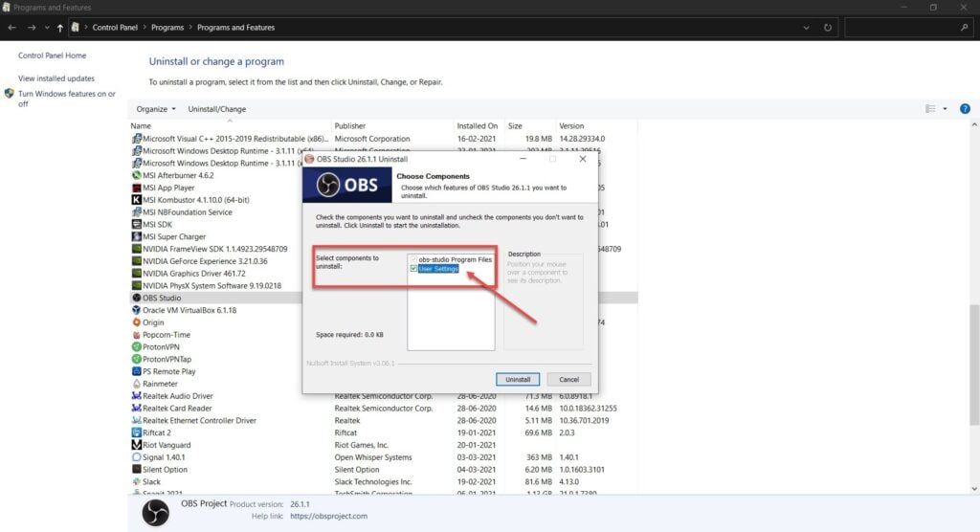Image resolution: width=980 pixels, height=532 pixels.
Task: Click the scrollbar up arrow
Action: 973,125
